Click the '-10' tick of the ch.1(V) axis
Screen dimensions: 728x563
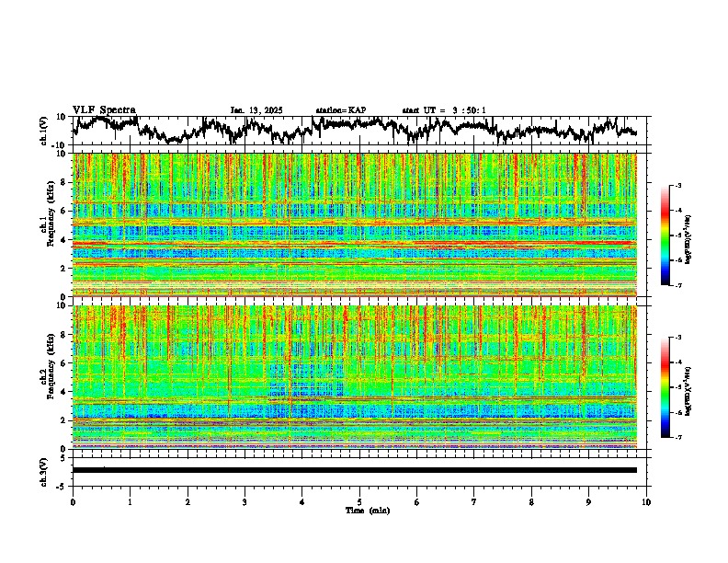point(60,145)
